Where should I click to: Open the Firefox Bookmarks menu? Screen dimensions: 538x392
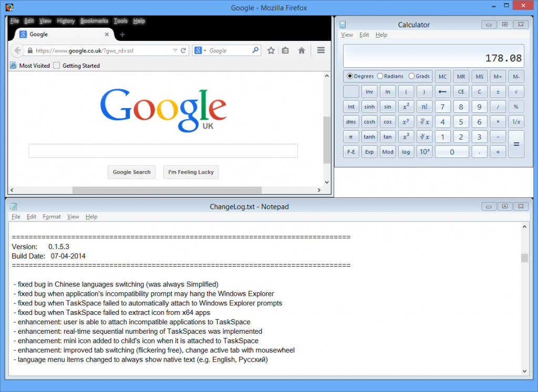[x=94, y=21]
